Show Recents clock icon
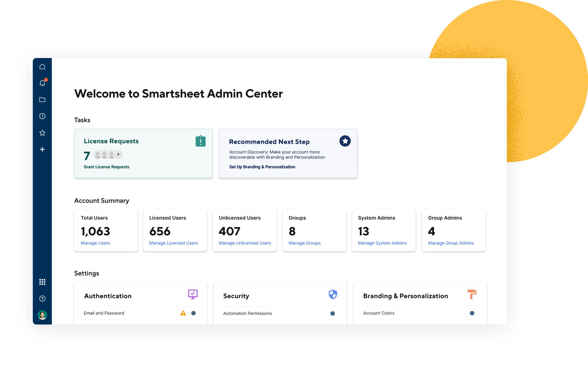This screenshot has height=365, width=588. pyautogui.click(x=42, y=116)
